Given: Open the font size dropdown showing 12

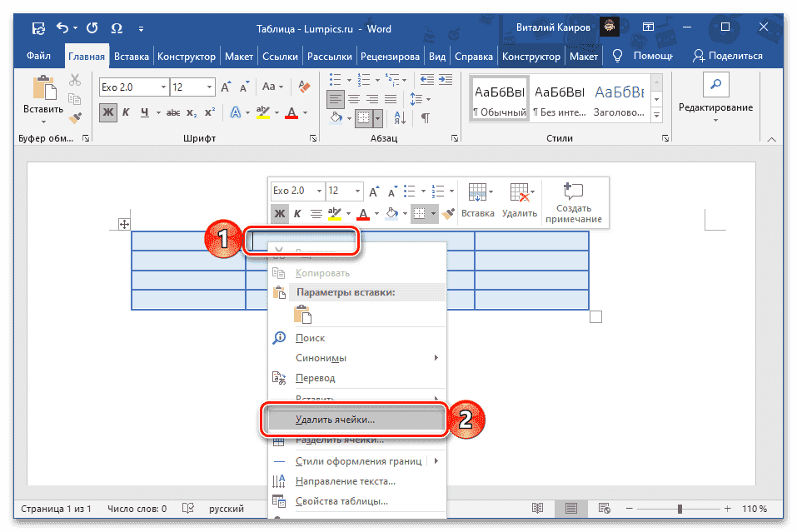Looking at the screenshot, I should [x=207, y=87].
